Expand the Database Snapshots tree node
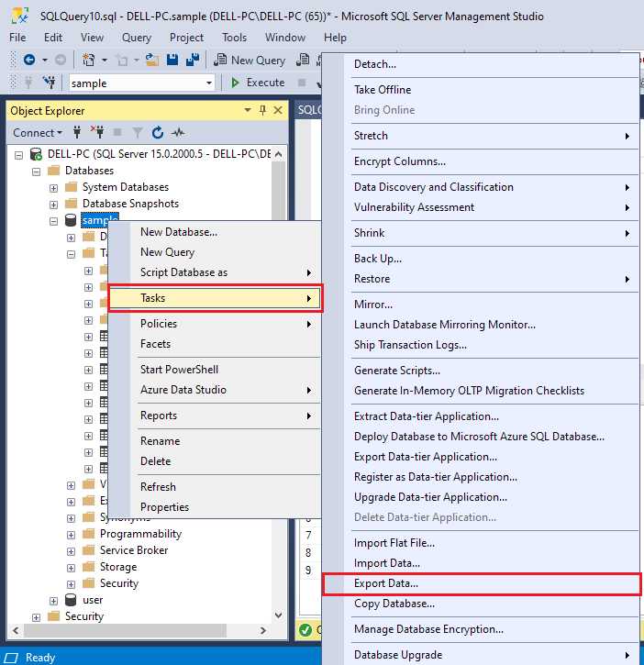This screenshot has height=665, width=644. click(54, 204)
